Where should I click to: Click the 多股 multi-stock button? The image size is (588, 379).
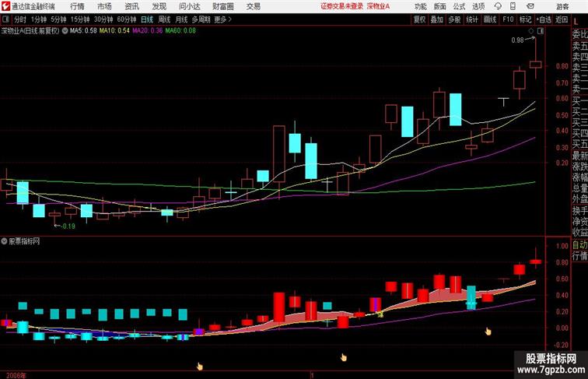click(x=454, y=19)
